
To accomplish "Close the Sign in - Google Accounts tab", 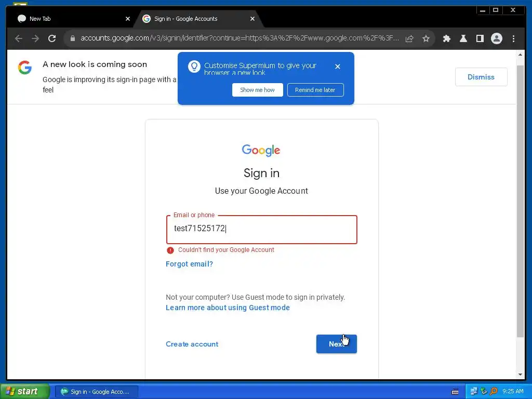I will tap(252, 19).
